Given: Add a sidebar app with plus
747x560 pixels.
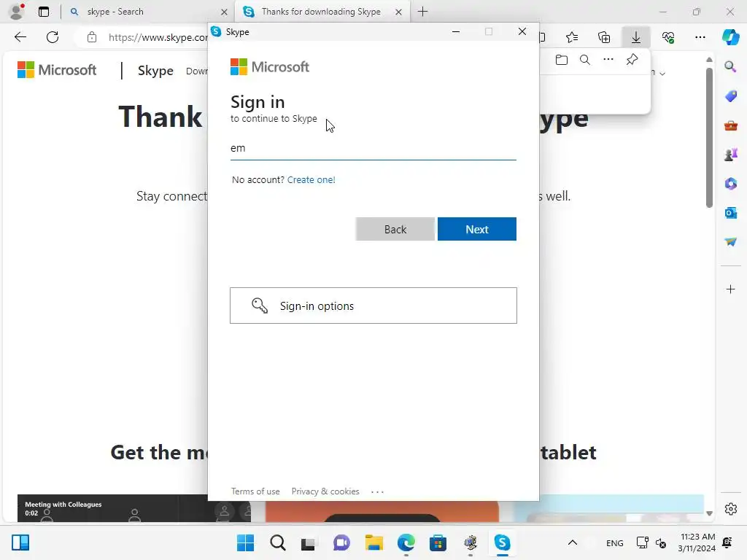Looking at the screenshot, I should click(x=730, y=289).
